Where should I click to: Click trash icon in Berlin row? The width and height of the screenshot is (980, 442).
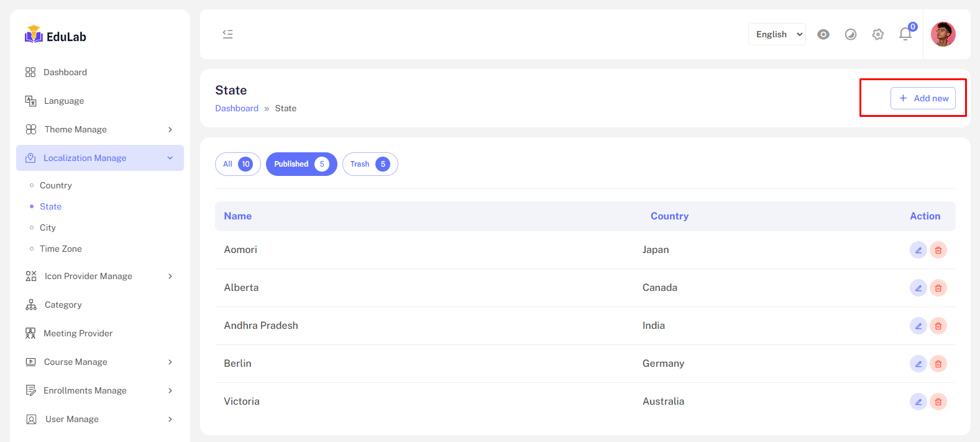point(938,364)
